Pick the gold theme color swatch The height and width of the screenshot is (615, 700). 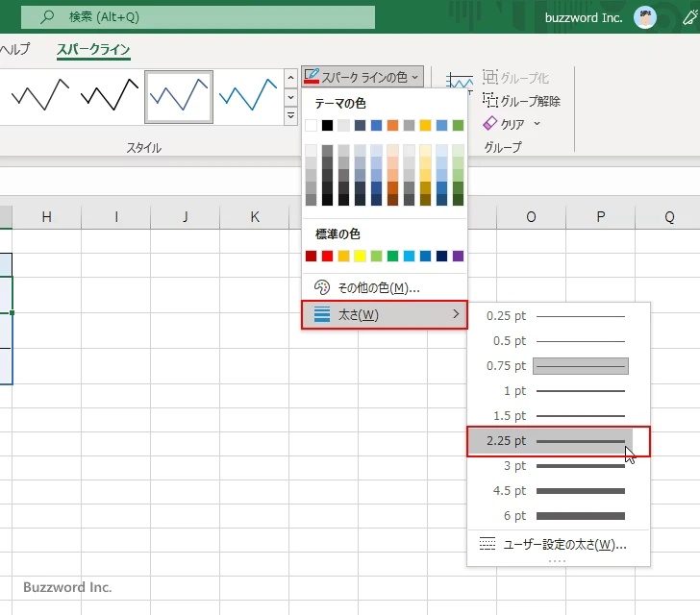pos(425,126)
